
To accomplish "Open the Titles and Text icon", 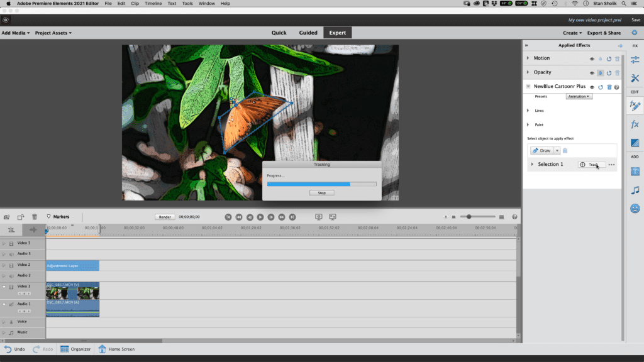I will tap(635, 171).
